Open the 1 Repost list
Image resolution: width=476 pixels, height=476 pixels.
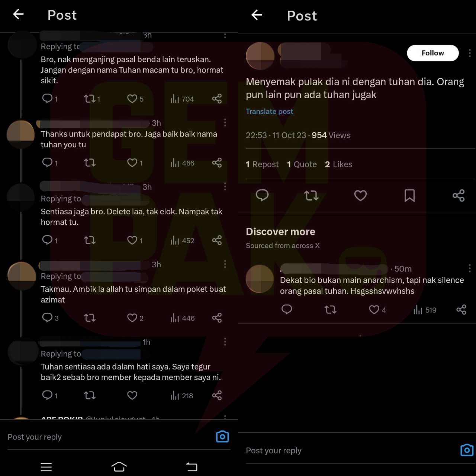(x=262, y=164)
